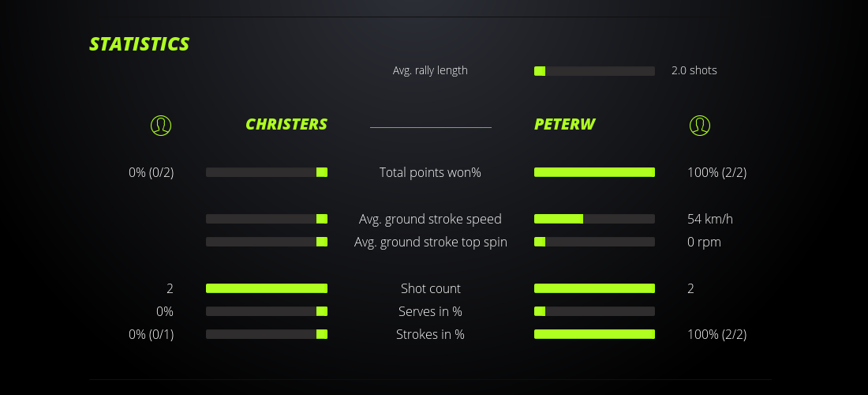This screenshot has height=395, width=868.
Task: Click PeterW's Serves in % bar
Action: coord(594,311)
